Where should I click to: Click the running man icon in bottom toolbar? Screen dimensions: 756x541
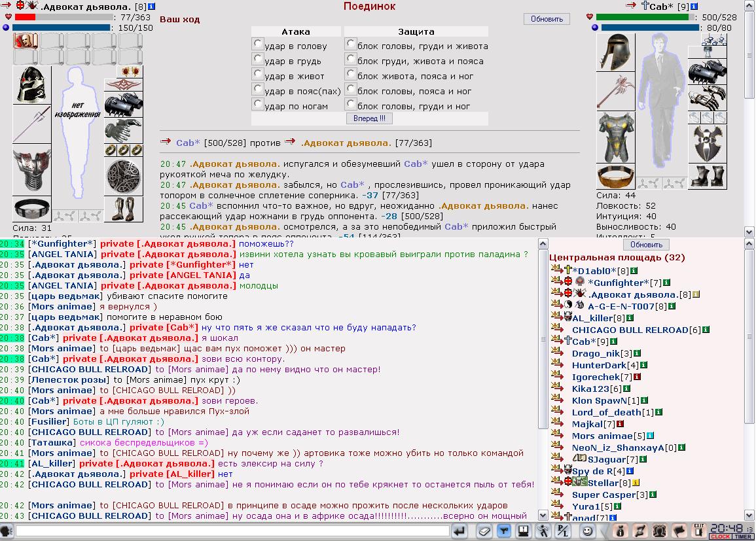pyautogui.click(x=543, y=531)
